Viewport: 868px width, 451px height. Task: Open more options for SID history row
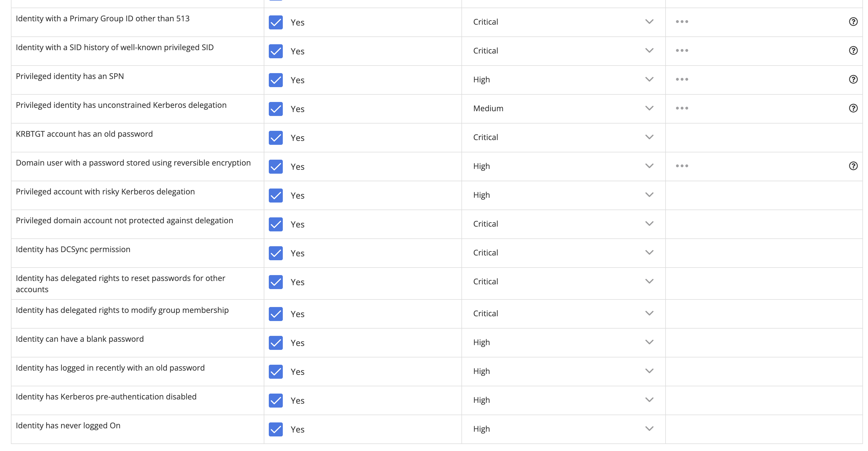682,50
